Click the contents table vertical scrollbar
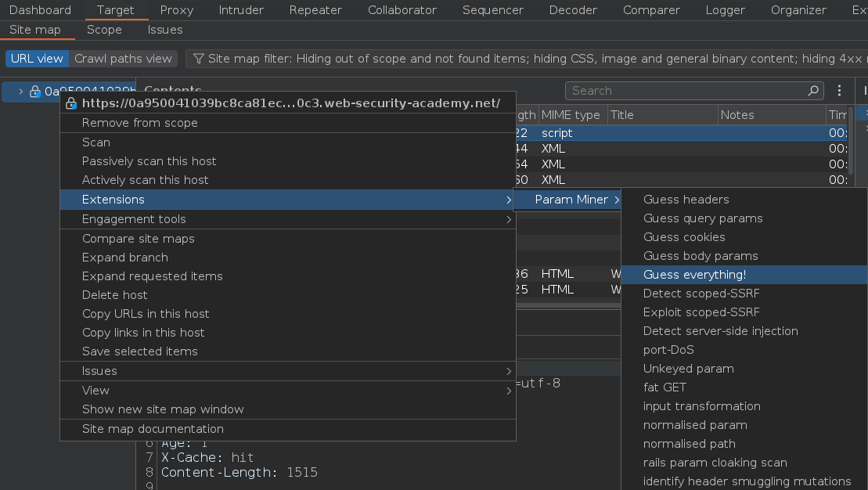Viewport: 868px width, 490px height. [851, 149]
